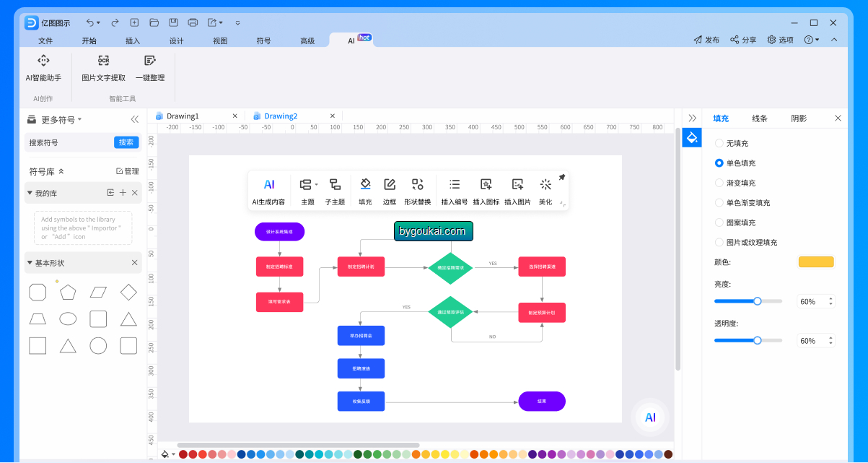Screen dimensions: 868x463
Task: Collapse ribbon with up chevron
Action: pyautogui.click(x=834, y=40)
